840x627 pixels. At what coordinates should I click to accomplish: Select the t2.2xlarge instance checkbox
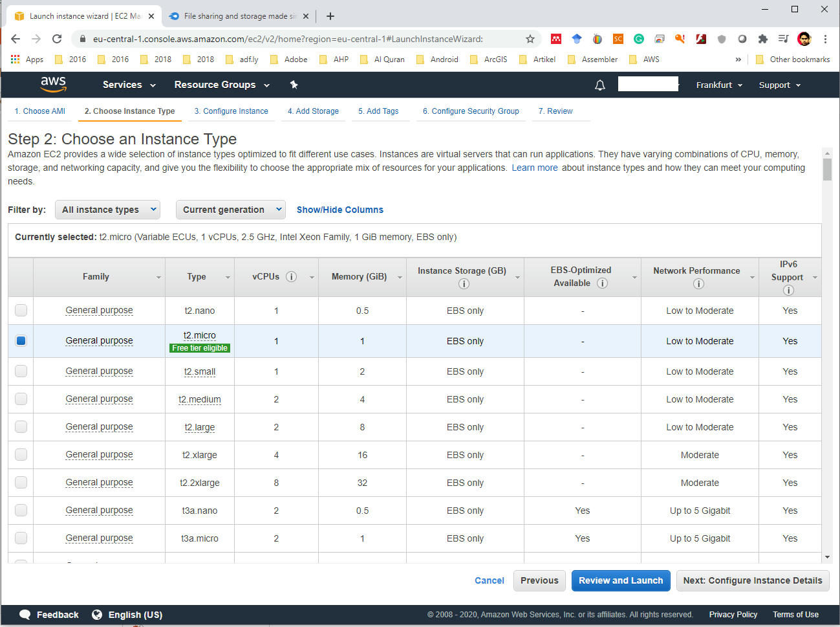click(x=21, y=482)
